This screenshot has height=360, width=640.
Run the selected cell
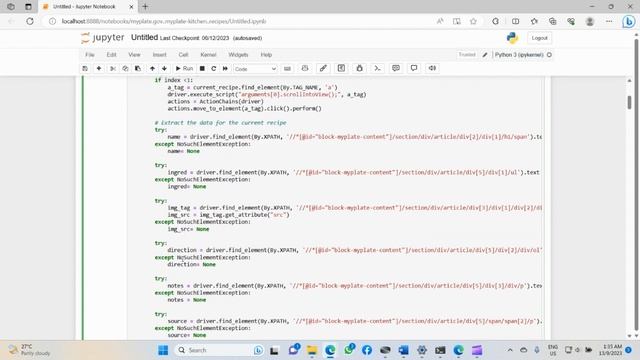(184, 69)
